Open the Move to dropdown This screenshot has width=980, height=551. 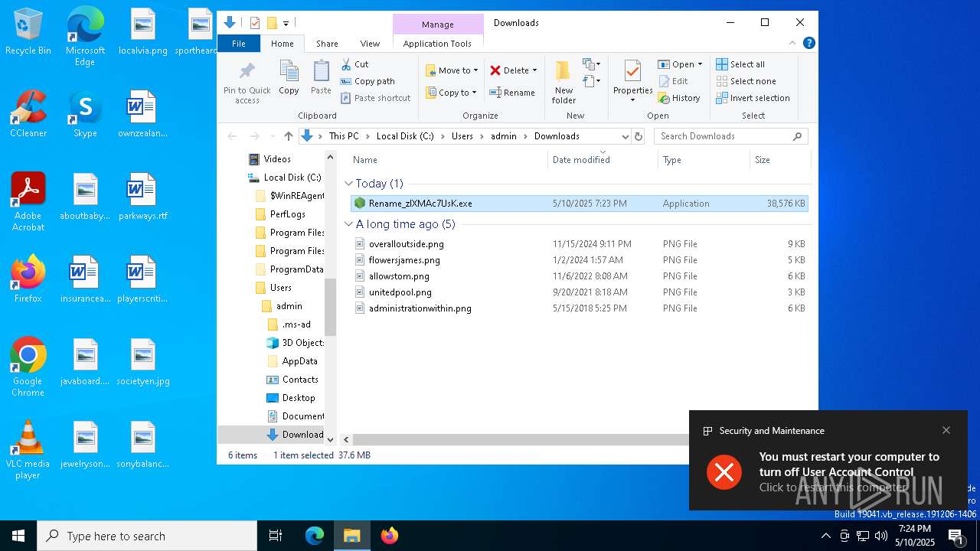coord(452,70)
